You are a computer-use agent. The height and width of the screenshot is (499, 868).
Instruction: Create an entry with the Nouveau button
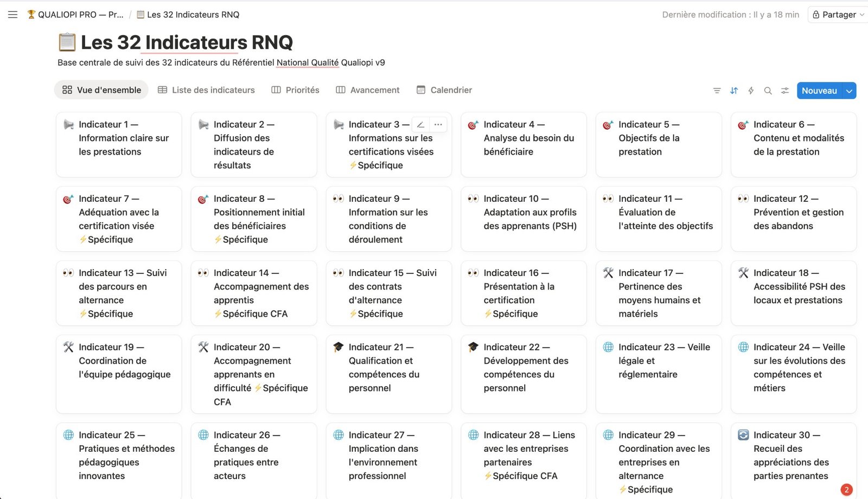coord(819,91)
